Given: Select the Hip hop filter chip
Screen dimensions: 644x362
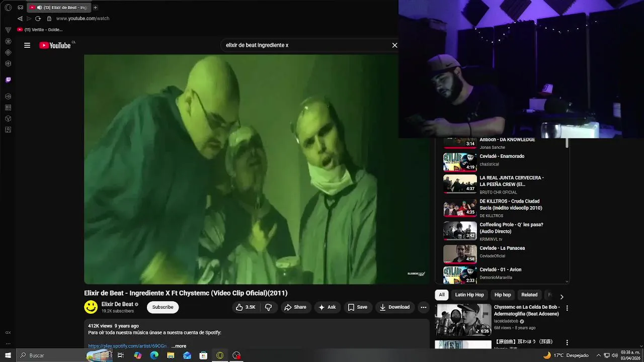Looking at the screenshot, I should pyautogui.click(x=503, y=295).
